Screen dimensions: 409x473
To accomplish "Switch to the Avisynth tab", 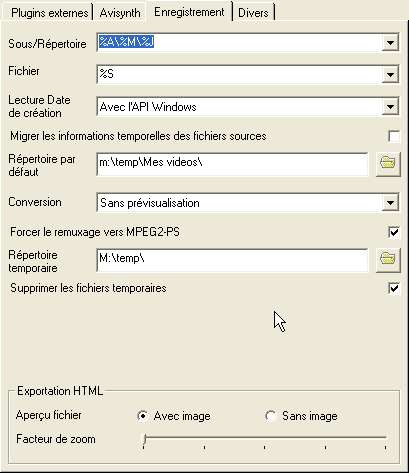I will coord(120,13).
